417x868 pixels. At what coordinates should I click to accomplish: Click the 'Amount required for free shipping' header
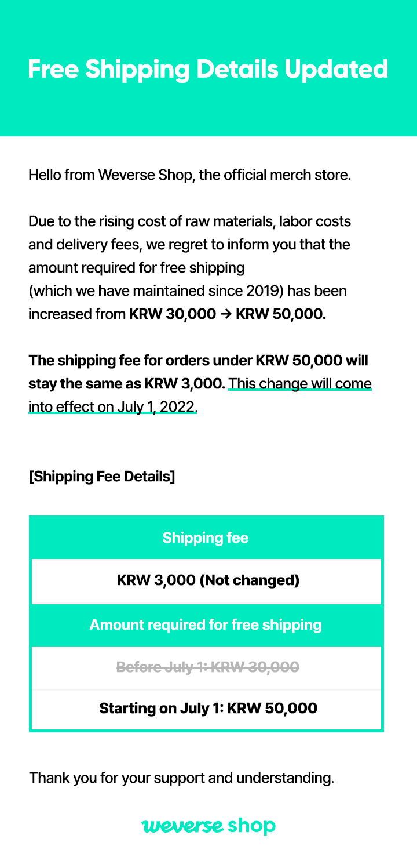point(206,625)
